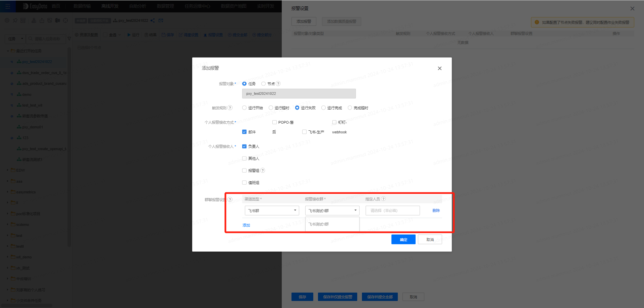Open the 报警接收群 alert group dropdown
The image size is (644, 308).
[x=332, y=210]
